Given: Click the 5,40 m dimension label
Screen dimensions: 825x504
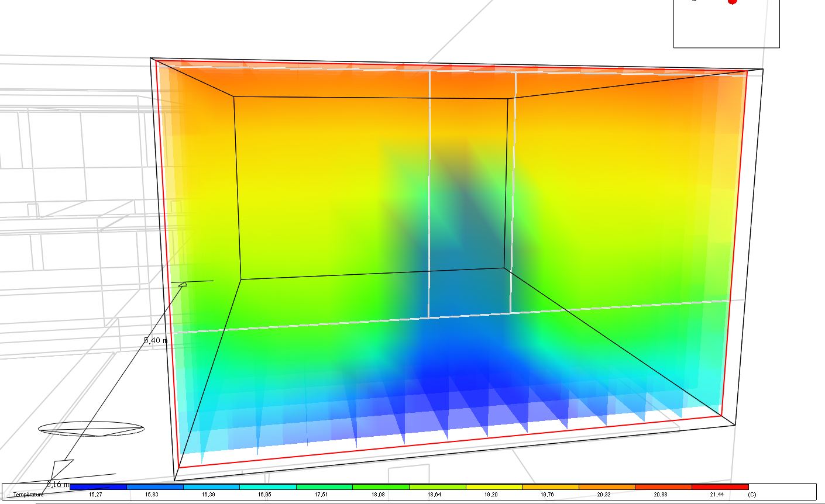Looking at the screenshot, I should coord(156,340).
